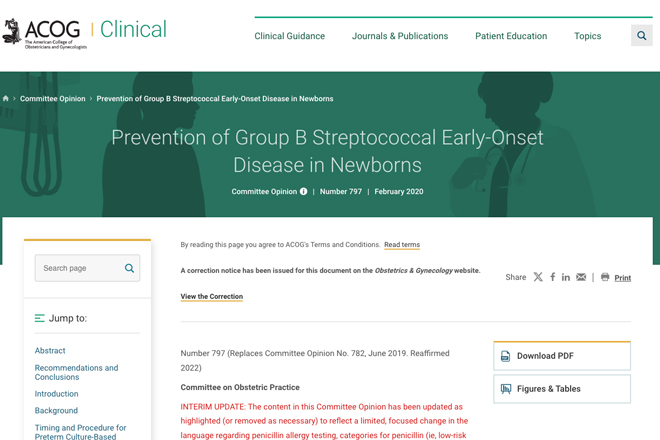660x440 pixels.
Task: Click the ACOG logo
Action: (44, 34)
